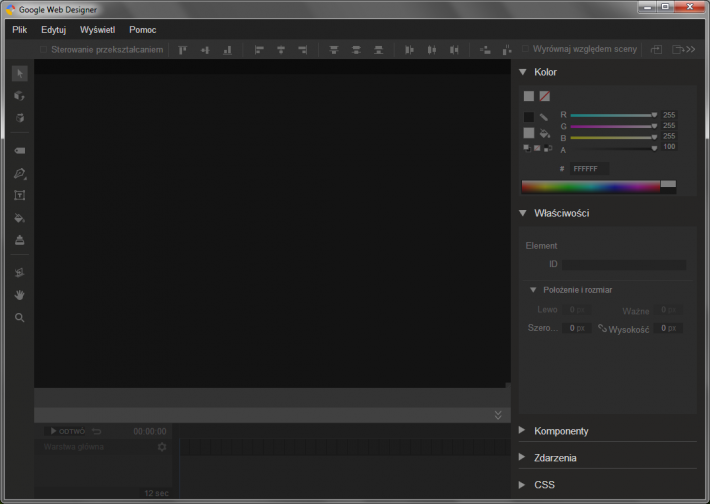Select the Hand pan tool

19,295
